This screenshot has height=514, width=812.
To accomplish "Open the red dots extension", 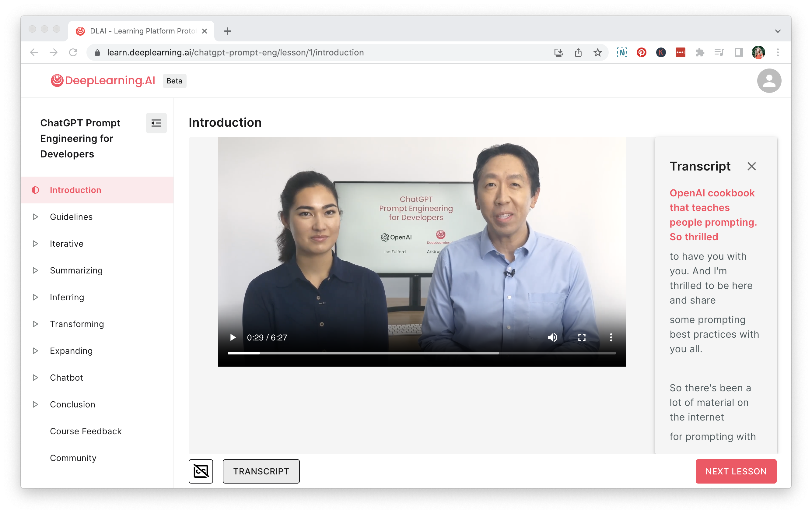I will [680, 52].
